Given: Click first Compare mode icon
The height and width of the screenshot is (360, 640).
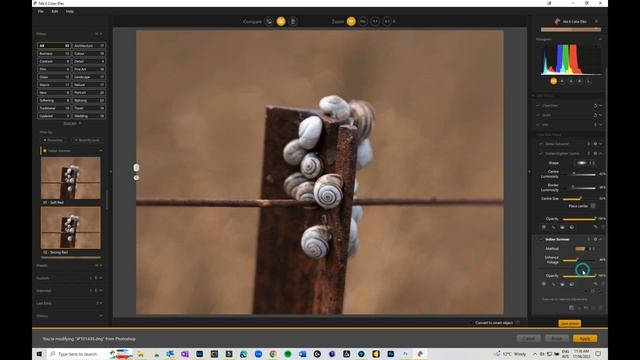Looking at the screenshot, I should coord(269,21).
